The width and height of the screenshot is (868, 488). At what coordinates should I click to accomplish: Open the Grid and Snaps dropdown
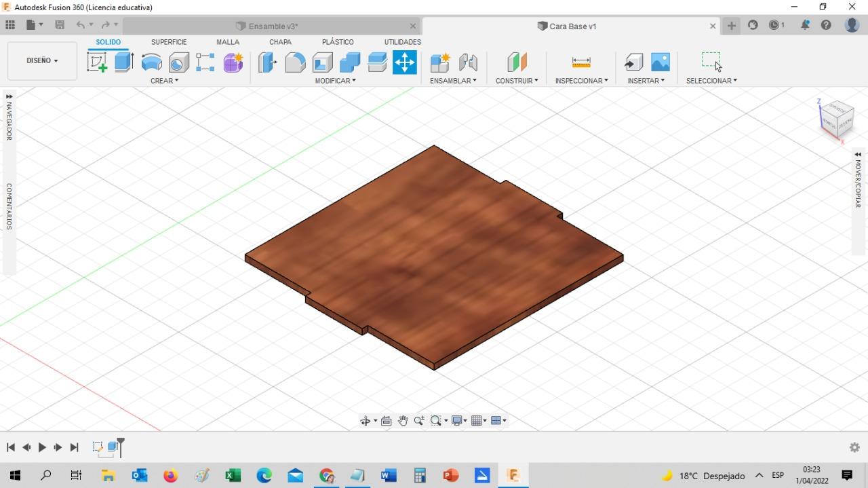coord(479,421)
